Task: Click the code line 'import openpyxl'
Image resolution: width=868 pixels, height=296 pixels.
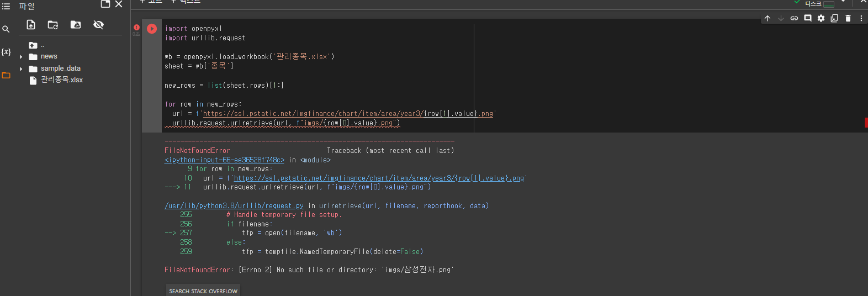Action: coord(193,29)
